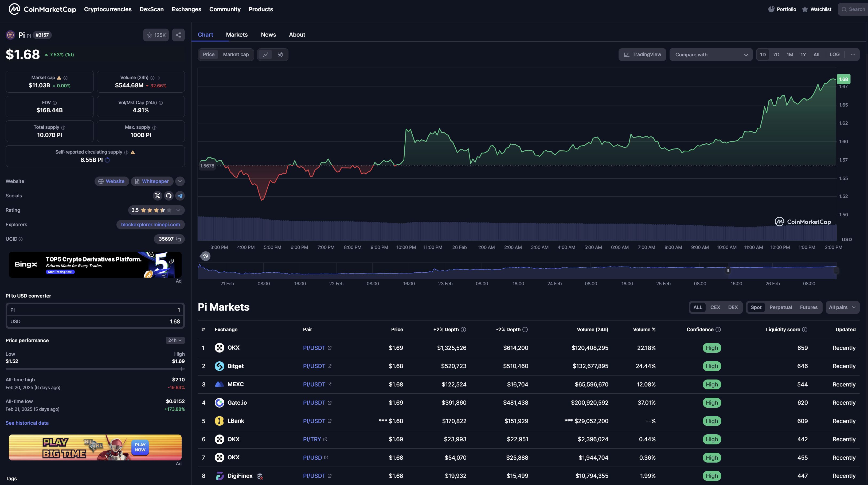Select the line chart icon
Viewport: 868px width, 485px height.
(265, 54)
